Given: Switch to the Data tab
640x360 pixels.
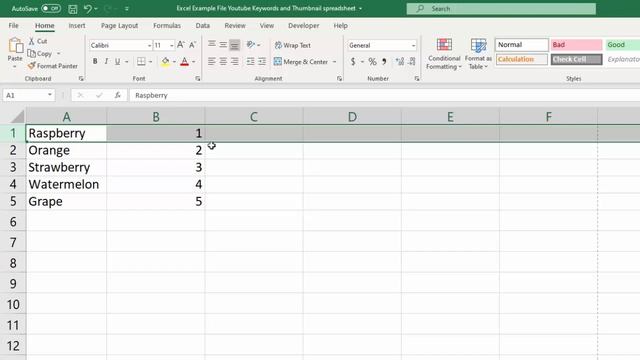Looking at the screenshot, I should click(x=202, y=25).
